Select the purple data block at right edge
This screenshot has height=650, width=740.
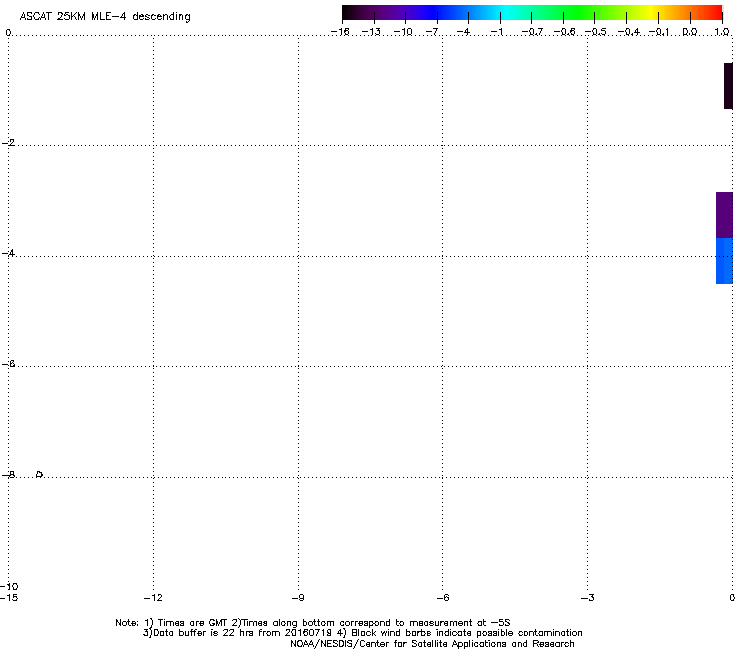coord(724,215)
